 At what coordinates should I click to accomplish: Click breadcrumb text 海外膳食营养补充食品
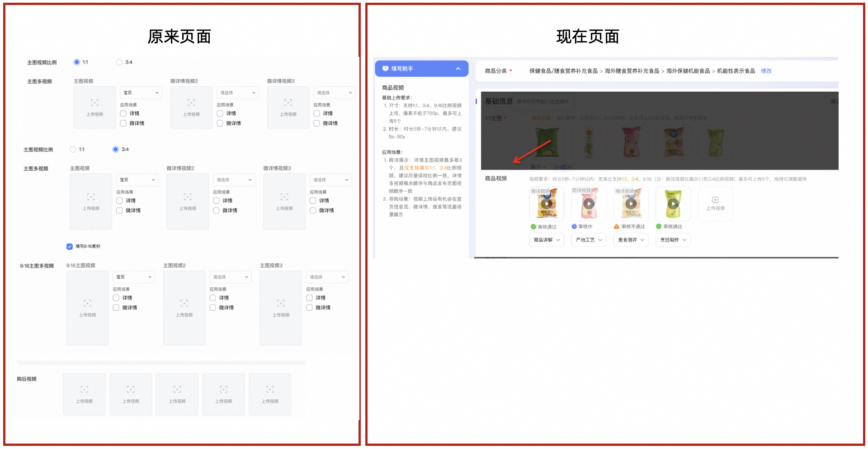point(632,71)
